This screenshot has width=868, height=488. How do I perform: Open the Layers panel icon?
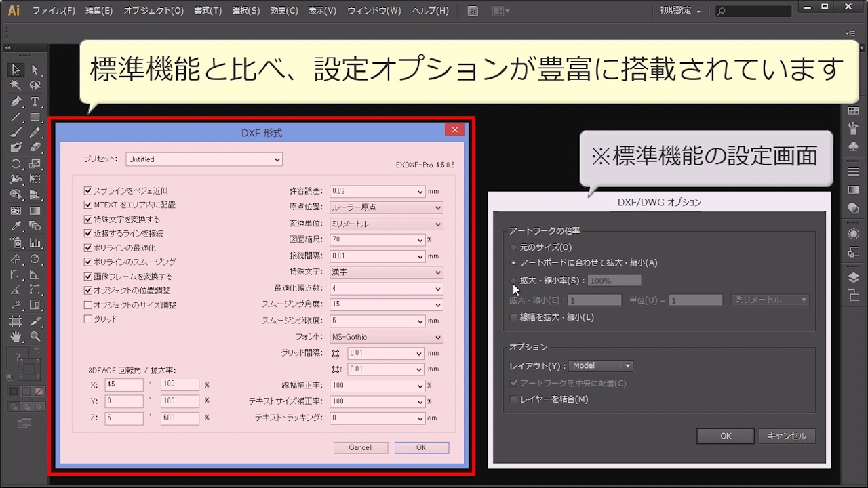[x=853, y=278]
